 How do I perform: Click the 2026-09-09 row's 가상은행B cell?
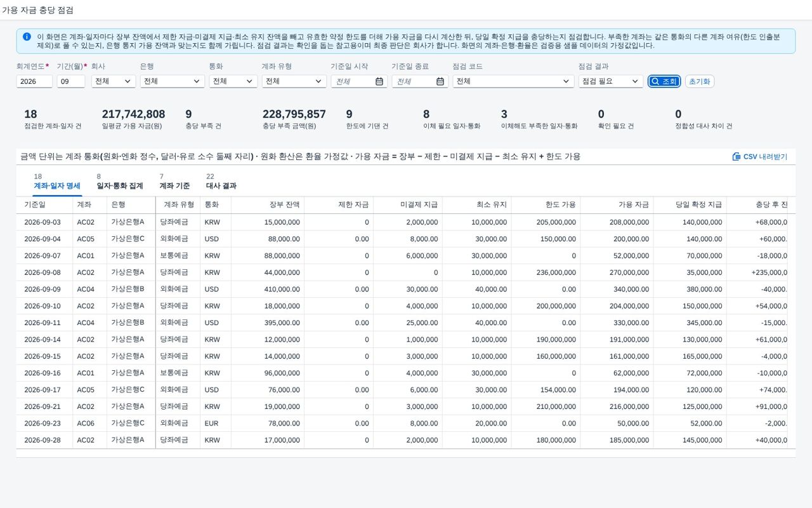[x=128, y=290]
